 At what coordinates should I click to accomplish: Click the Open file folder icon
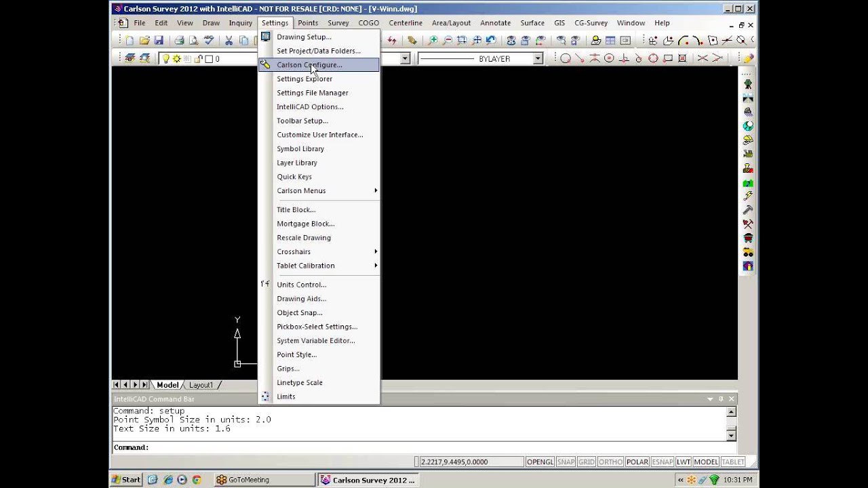(x=144, y=41)
